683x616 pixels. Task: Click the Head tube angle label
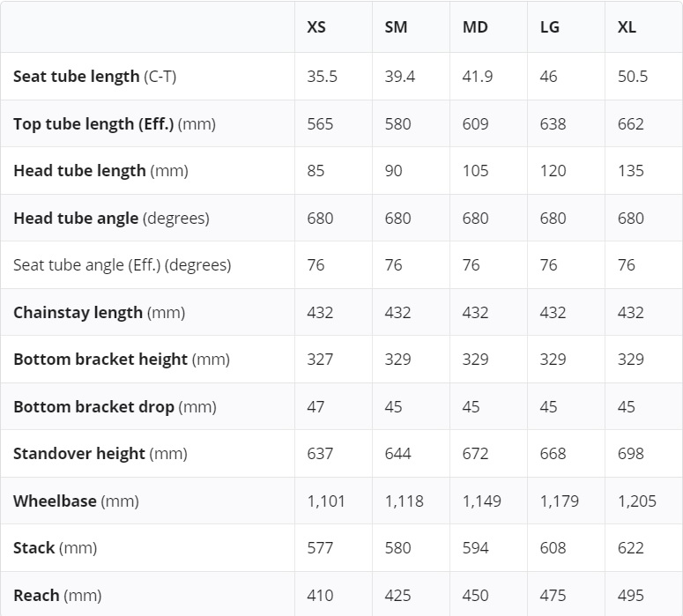tap(111, 219)
